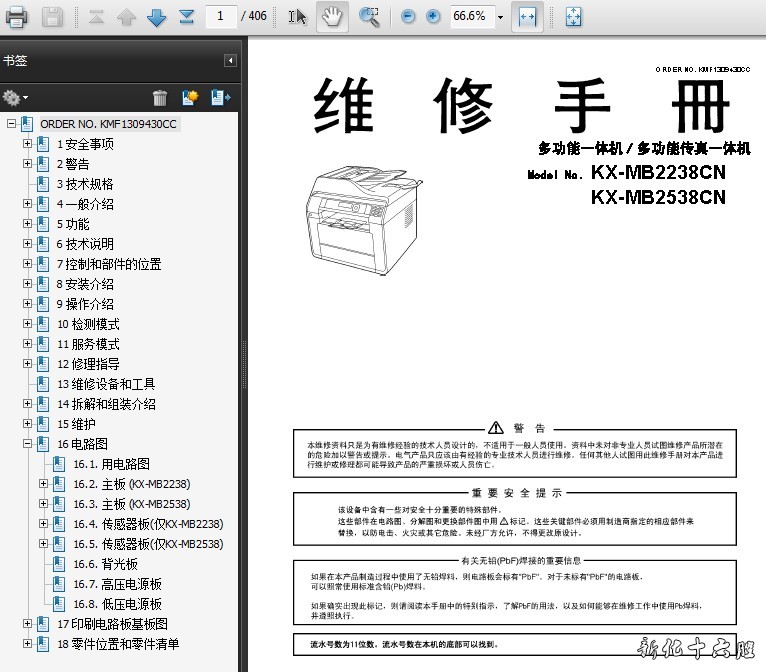Go to next page down arrow
Viewport: 766px width, 672px height.
click(x=156, y=17)
